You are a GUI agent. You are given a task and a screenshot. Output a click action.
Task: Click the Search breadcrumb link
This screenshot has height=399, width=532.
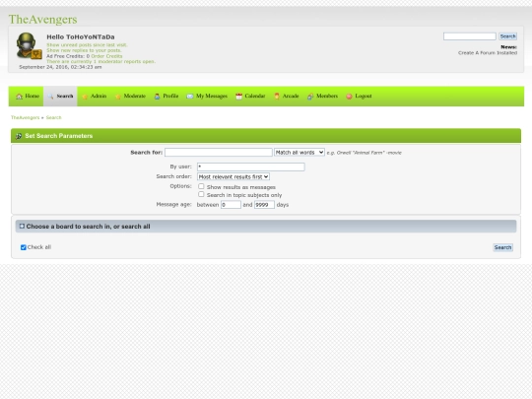tap(53, 117)
